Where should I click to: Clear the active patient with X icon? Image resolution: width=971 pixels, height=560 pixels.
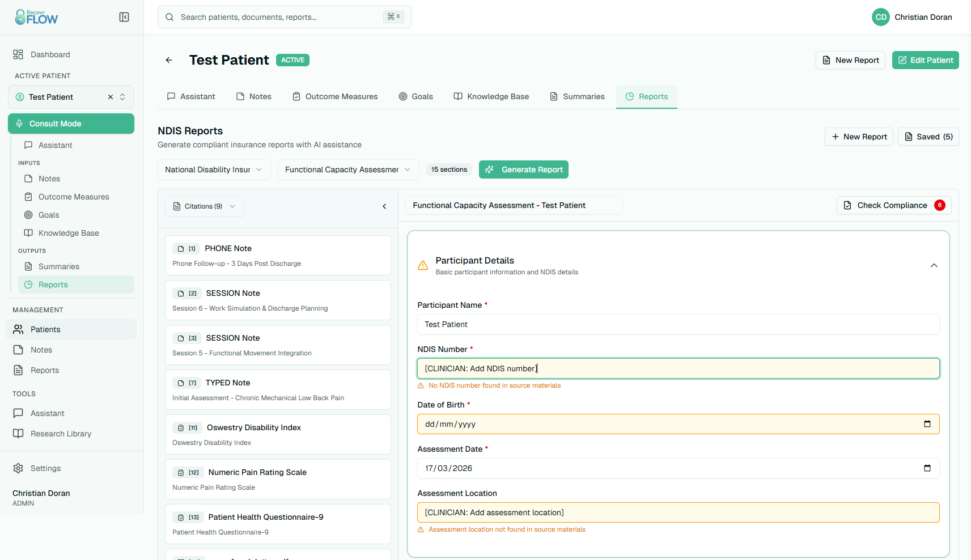tap(111, 97)
